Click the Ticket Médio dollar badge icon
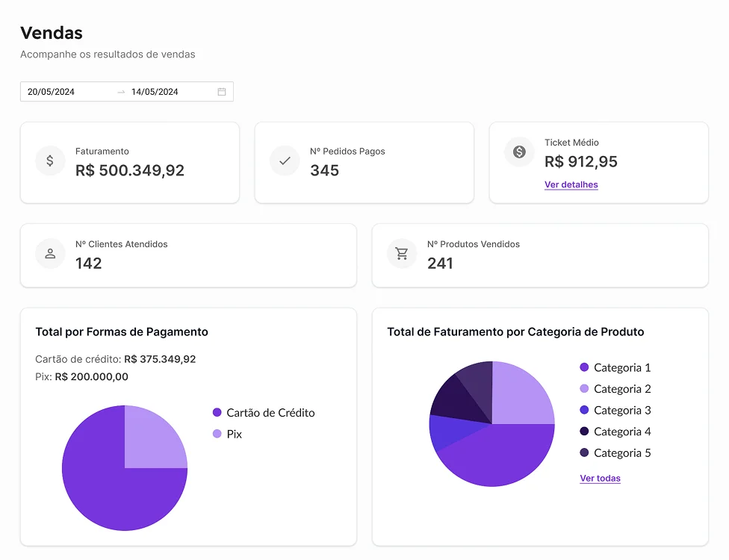Viewport: 729px width, 560px height. pos(518,152)
